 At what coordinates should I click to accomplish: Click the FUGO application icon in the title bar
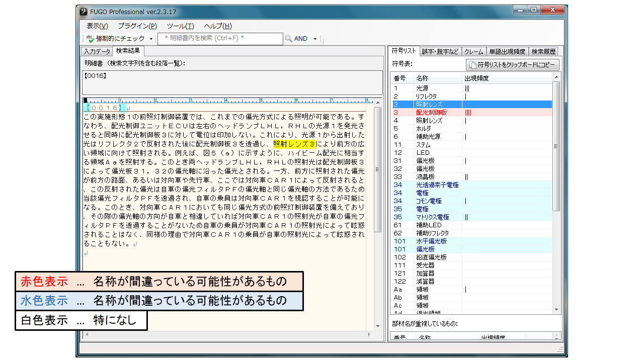click(83, 11)
